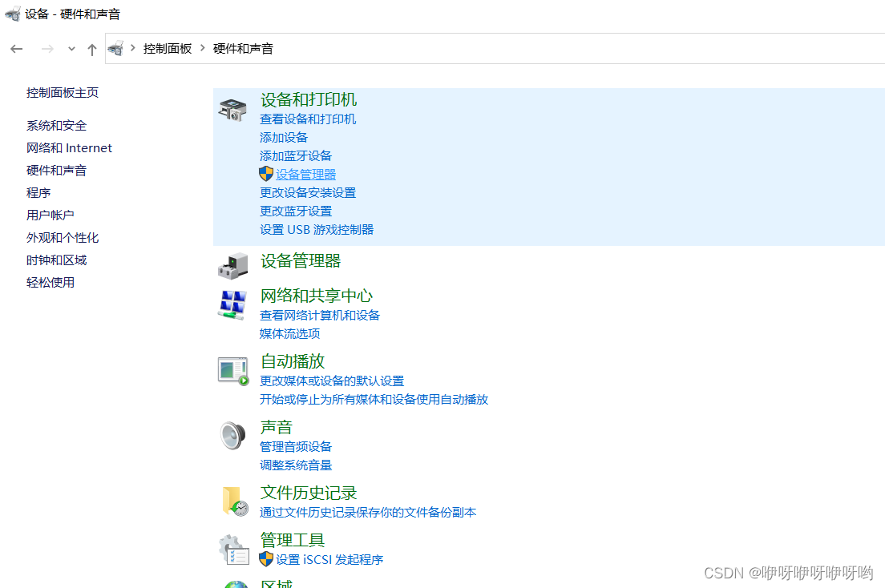Click the underlined 设备管理器 link
The image size is (885, 588).
(x=306, y=175)
